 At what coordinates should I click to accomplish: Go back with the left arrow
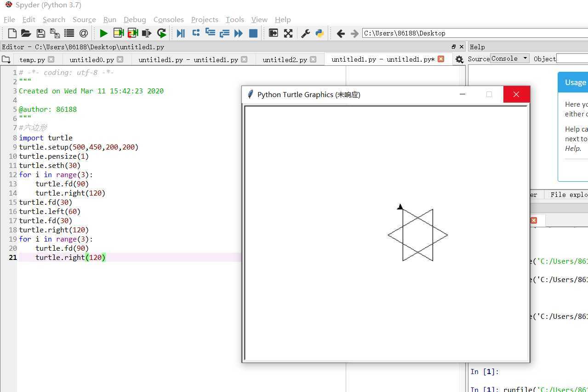tap(341, 33)
